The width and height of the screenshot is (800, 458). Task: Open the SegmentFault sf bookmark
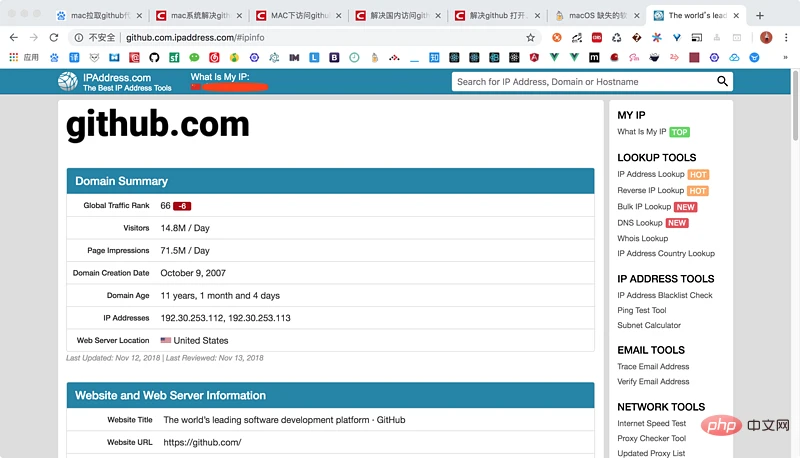(x=174, y=58)
